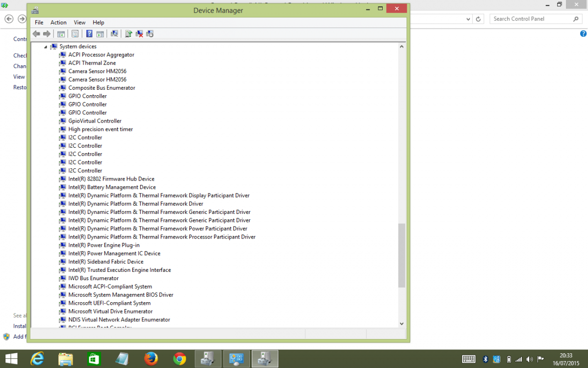Click the device tree vertical scrollbar thumb
The height and width of the screenshot is (368, 588).
402,256
